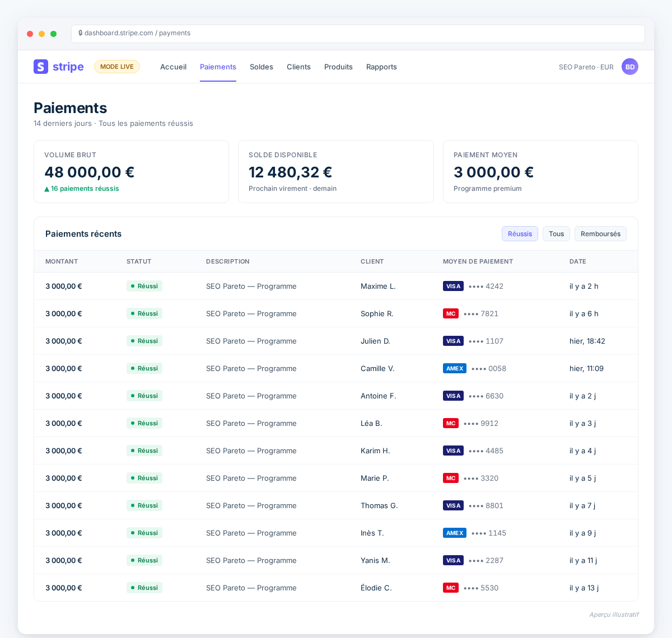Select client Thomas G.
Viewport: 672px width, 638px height.
(379, 505)
